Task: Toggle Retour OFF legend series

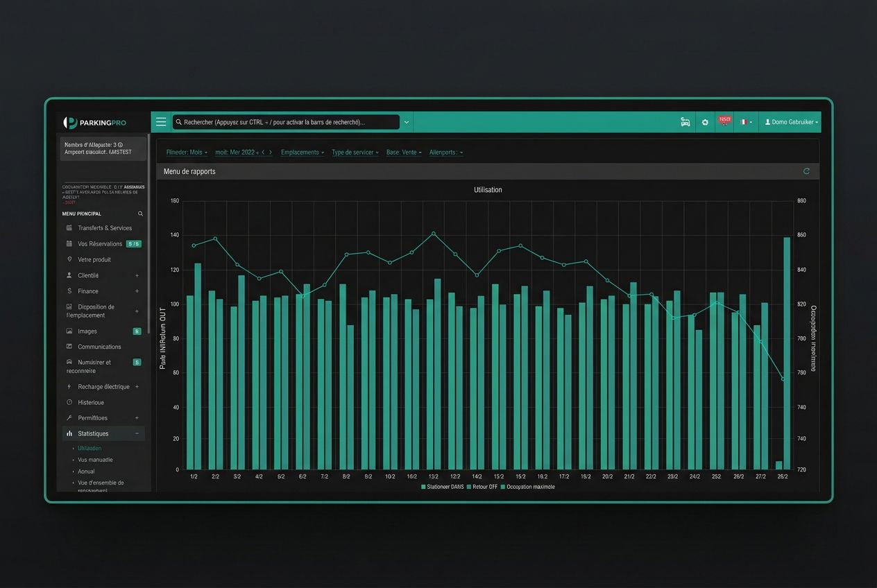Action: pos(482,487)
